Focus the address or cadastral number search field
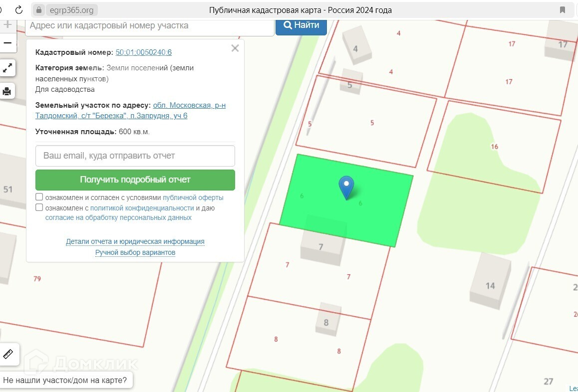 pyautogui.click(x=150, y=26)
